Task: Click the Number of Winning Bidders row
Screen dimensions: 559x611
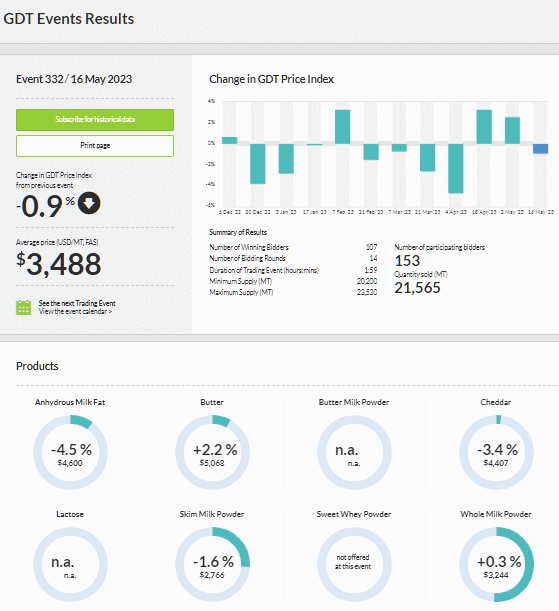Action: [x=293, y=247]
